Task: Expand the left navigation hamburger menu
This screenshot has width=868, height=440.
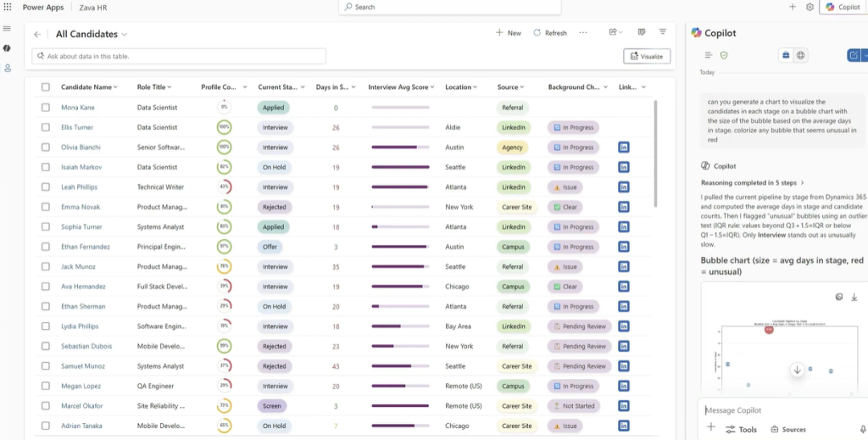Action: (x=6, y=28)
